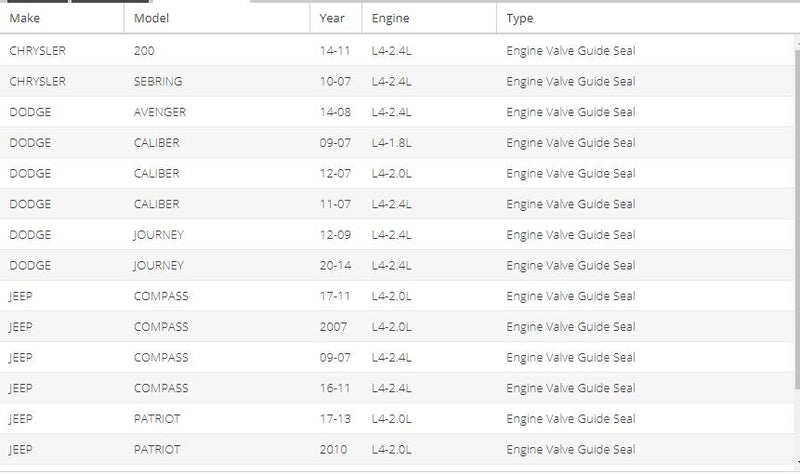This screenshot has width=800, height=474.
Task: Select the Jeep Compass 17-11 row
Action: coord(397,296)
